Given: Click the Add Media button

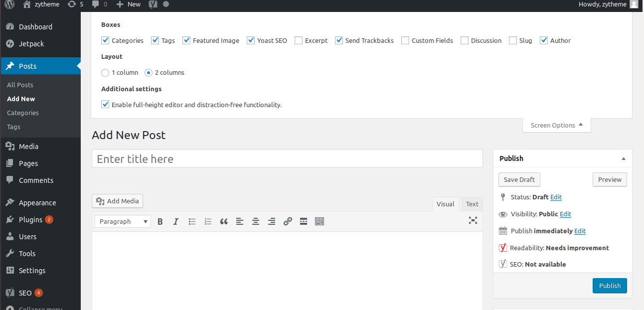Looking at the screenshot, I should point(118,201).
